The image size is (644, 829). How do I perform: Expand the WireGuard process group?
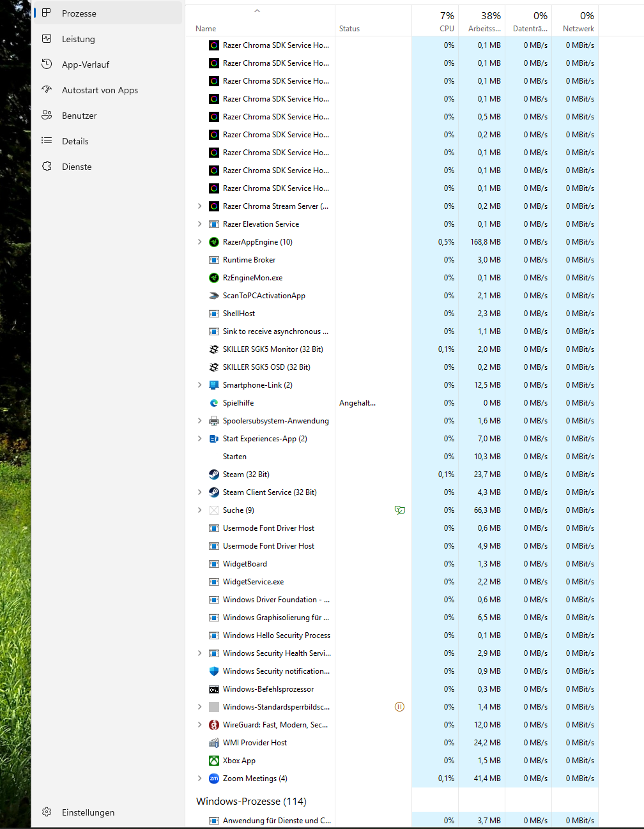199,725
